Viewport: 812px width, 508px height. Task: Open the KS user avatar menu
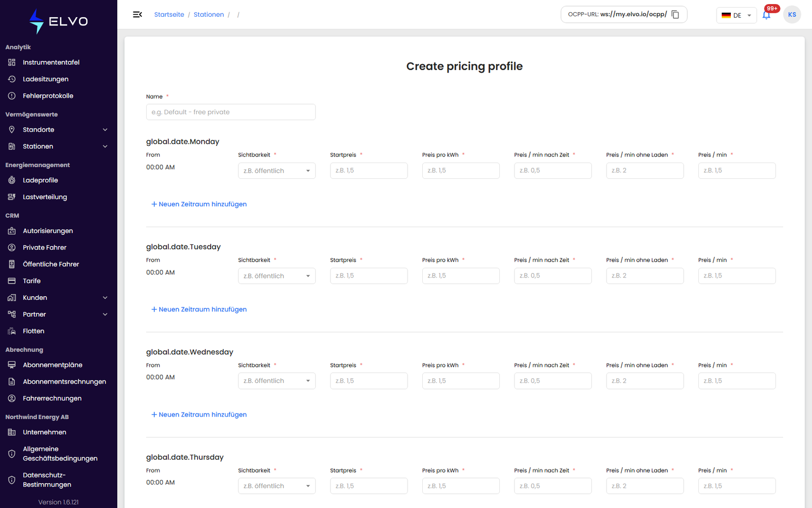(792, 15)
